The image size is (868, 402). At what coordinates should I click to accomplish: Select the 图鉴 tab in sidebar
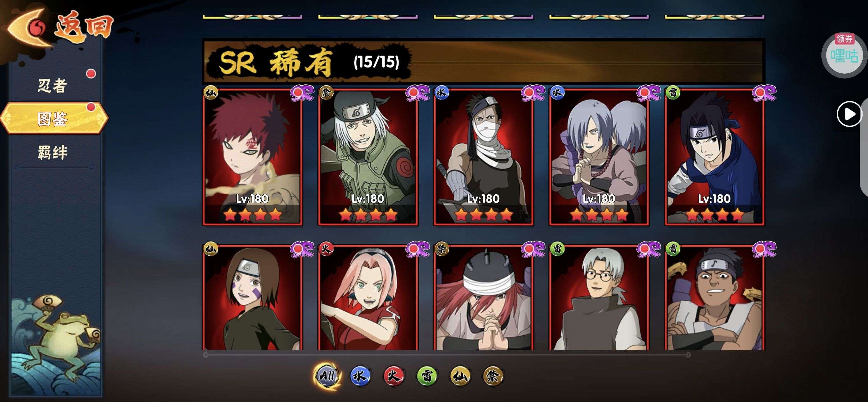tap(54, 118)
